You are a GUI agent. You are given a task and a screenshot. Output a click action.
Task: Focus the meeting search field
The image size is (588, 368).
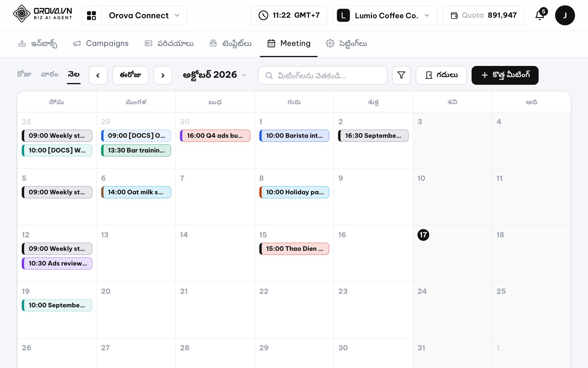(x=323, y=75)
